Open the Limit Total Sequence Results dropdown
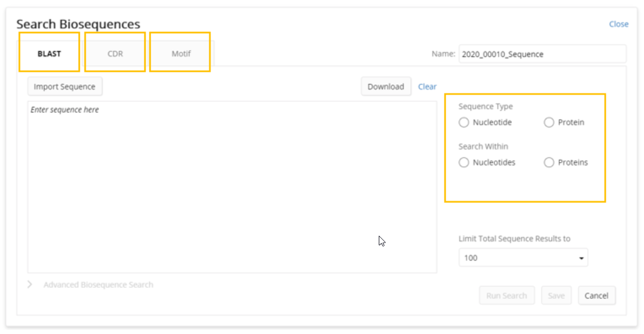Image resolution: width=644 pixels, height=334 pixels. point(523,258)
